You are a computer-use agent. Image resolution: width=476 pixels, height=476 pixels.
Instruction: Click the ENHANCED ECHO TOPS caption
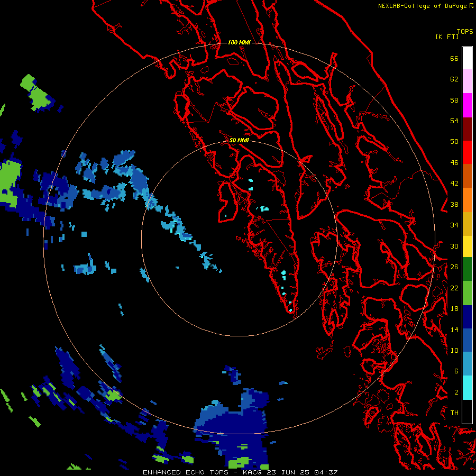point(185,472)
